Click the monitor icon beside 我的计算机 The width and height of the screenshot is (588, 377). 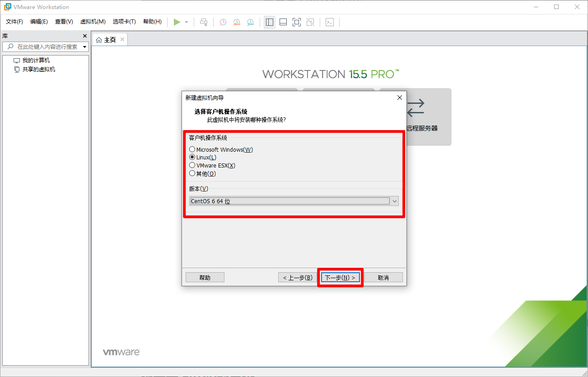17,61
